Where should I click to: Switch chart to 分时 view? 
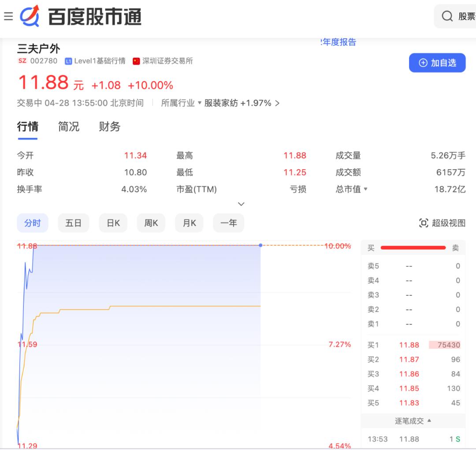pos(32,223)
